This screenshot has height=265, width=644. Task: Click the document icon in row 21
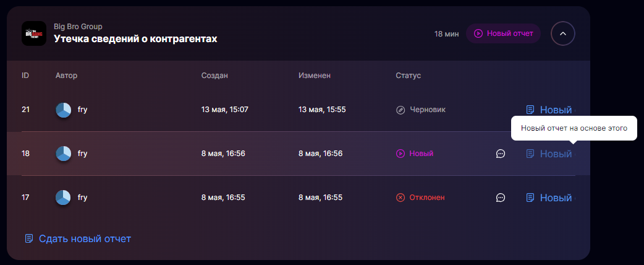click(x=530, y=110)
